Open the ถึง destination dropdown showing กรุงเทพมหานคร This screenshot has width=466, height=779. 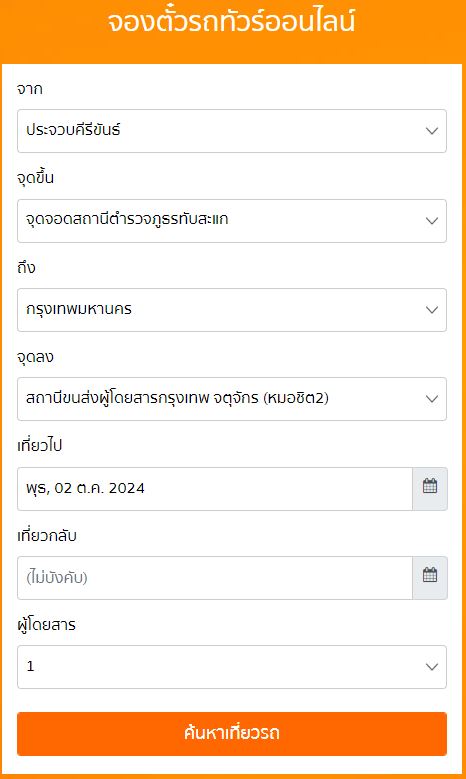point(232,310)
